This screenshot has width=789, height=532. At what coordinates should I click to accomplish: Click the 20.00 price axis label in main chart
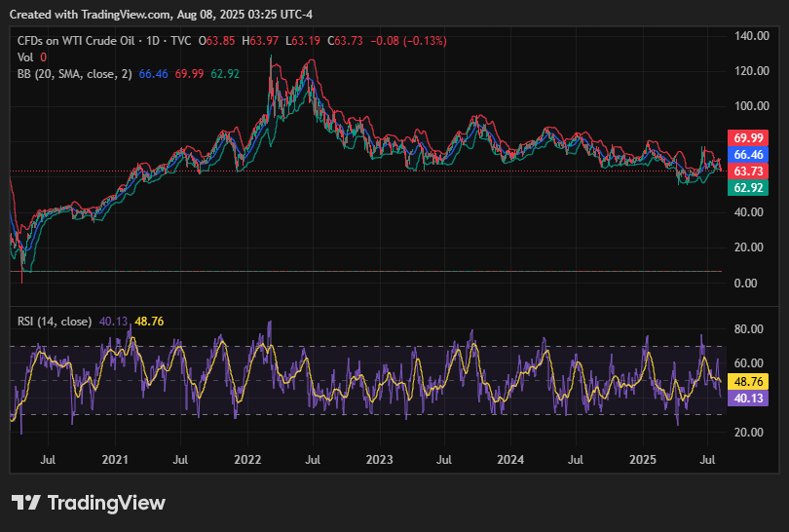749,247
